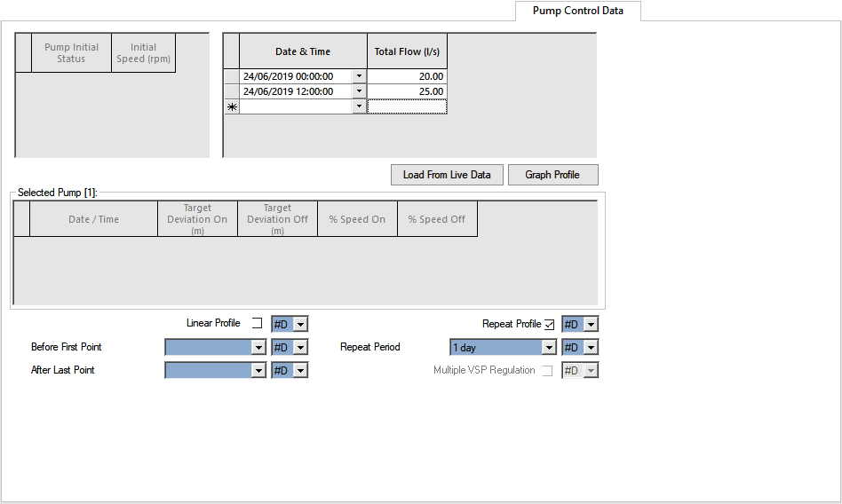Click the Pump Initial Status column header
The image size is (842, 504).
click(71, 52)
